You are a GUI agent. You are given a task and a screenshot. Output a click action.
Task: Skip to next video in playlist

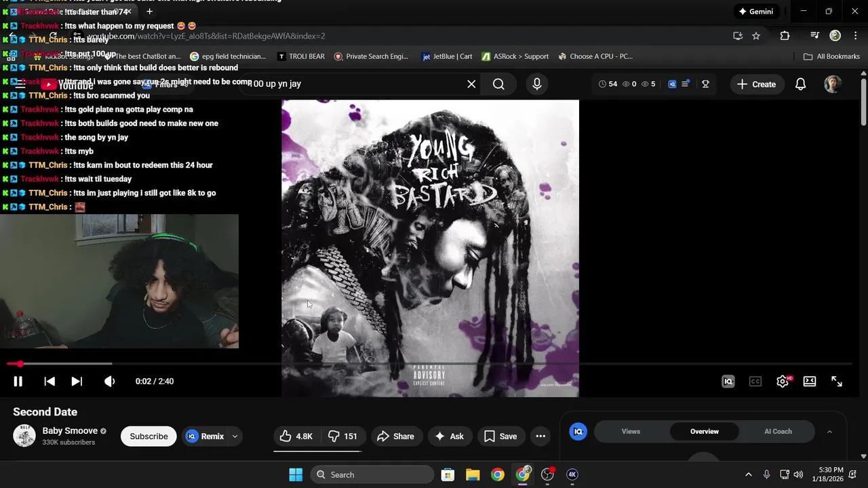pyautogui.click(x=77, y=382)
